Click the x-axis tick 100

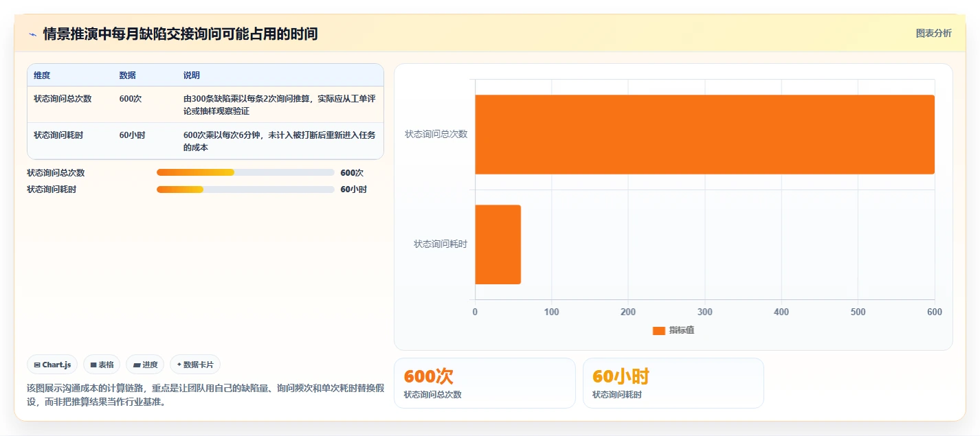(x=551, y=312)
